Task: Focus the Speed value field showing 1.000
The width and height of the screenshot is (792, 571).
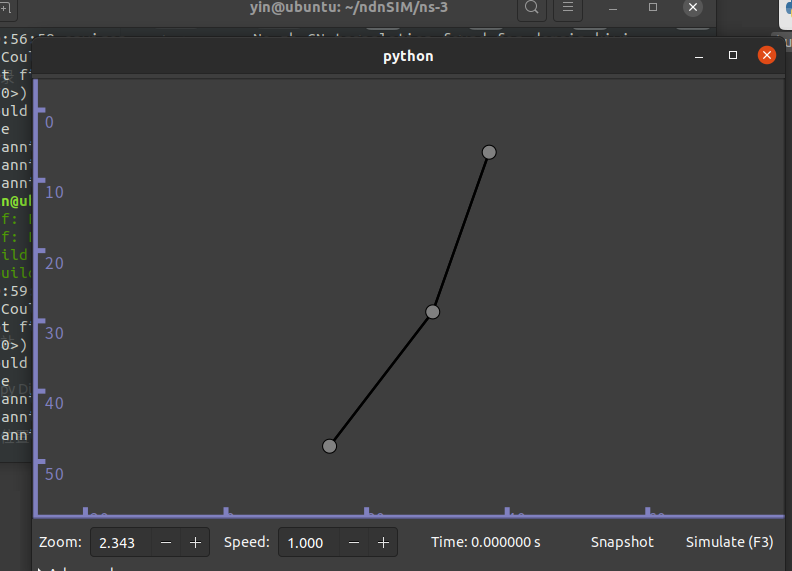Action: point(309,543)
